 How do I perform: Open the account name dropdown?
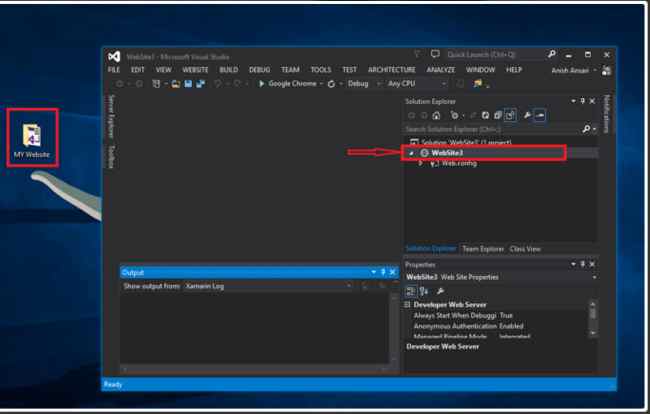pos(594,70)
